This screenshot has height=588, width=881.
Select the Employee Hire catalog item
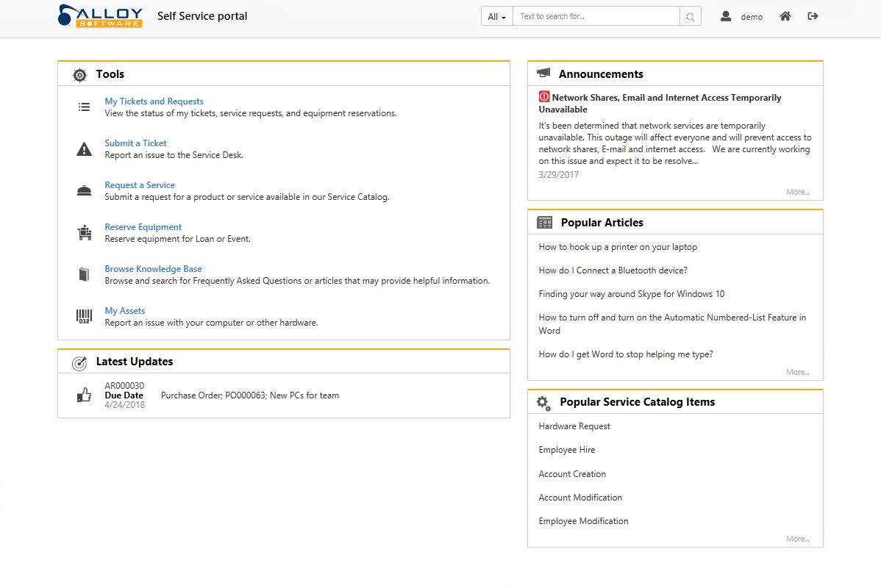[x=566, y=450]
